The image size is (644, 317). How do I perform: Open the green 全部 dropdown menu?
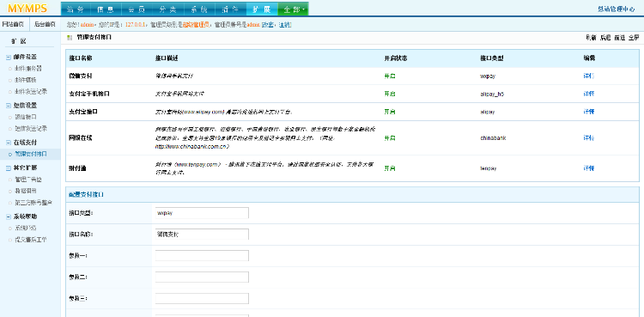pos(294,9)
